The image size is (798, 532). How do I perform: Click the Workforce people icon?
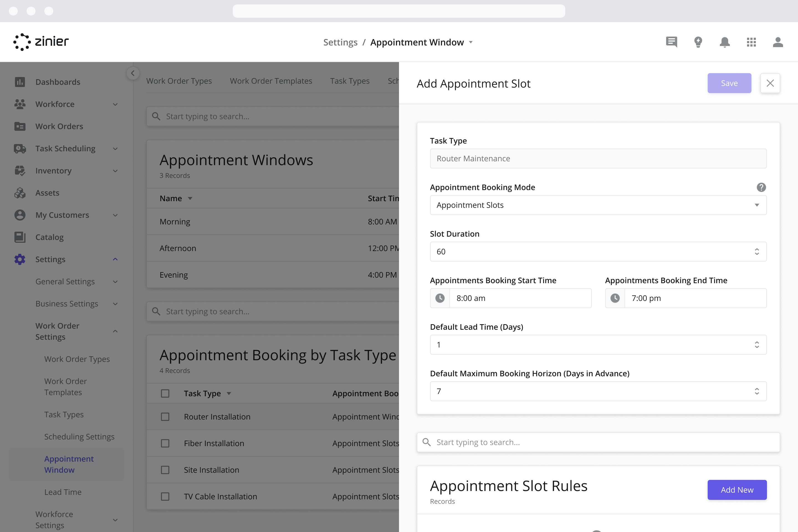(20, 104)
